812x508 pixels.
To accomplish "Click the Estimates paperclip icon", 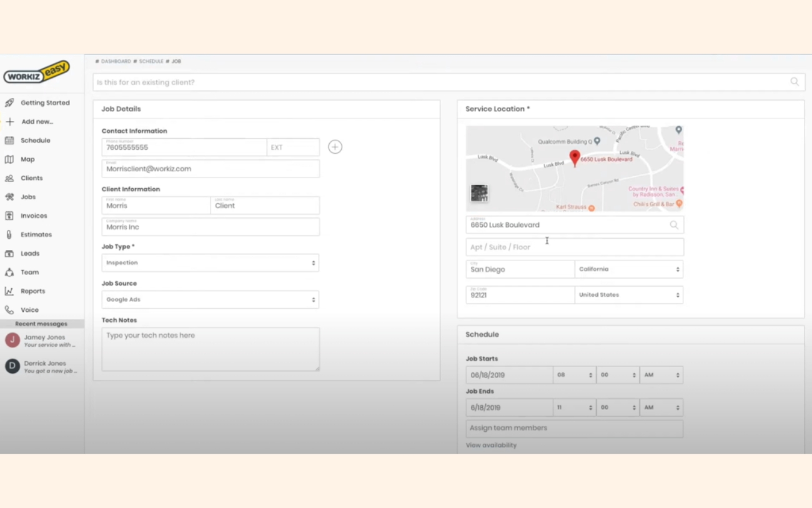I will pos(9,234).
